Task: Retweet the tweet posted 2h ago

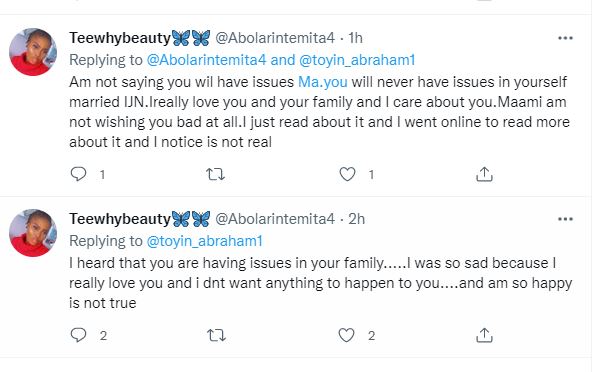Action: pyautogui.click(x=216, y=335)
